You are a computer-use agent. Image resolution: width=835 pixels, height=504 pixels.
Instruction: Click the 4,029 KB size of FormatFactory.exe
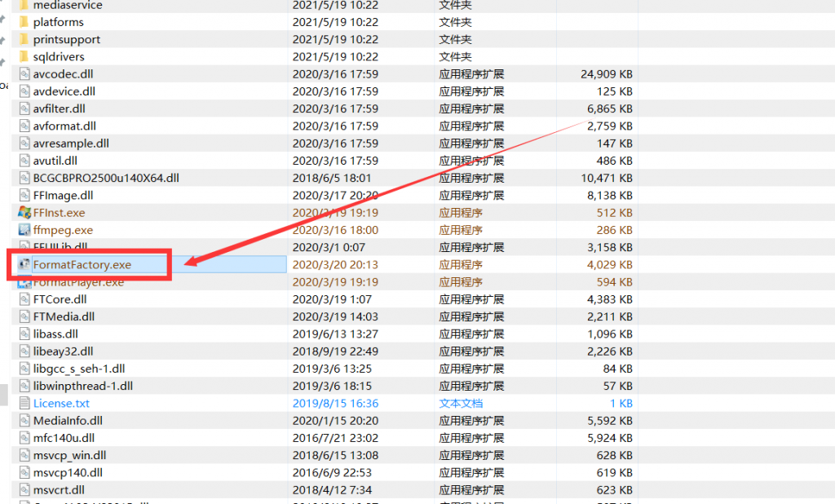coord(608,265)
